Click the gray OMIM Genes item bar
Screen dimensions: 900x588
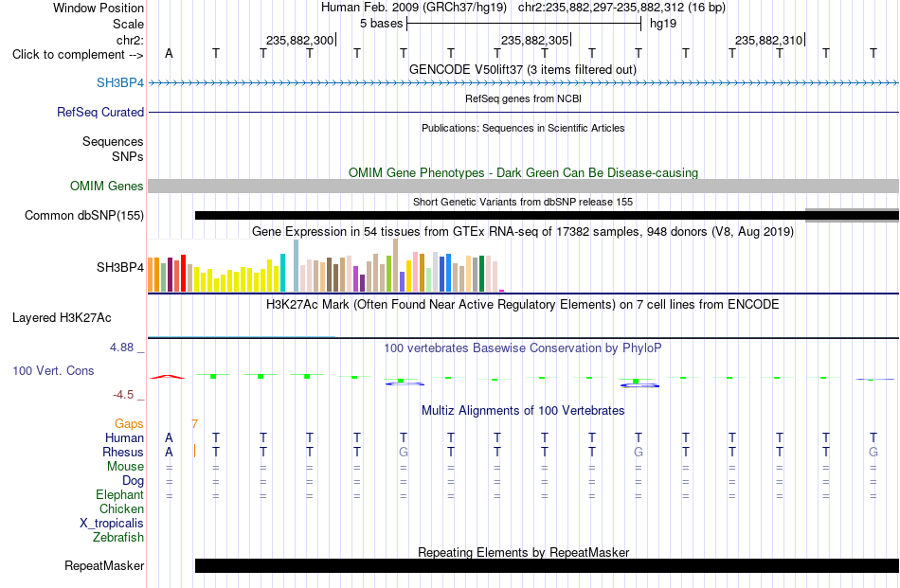[x=524, y=186]
